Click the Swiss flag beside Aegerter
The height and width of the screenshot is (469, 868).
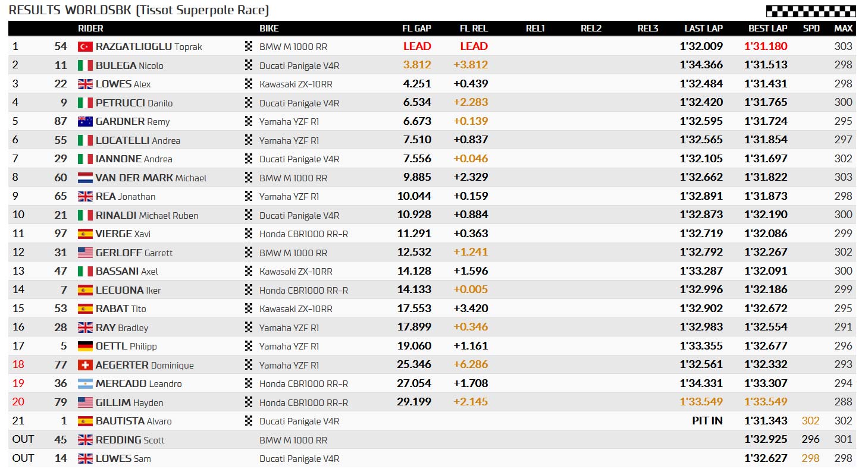[85, 365]
